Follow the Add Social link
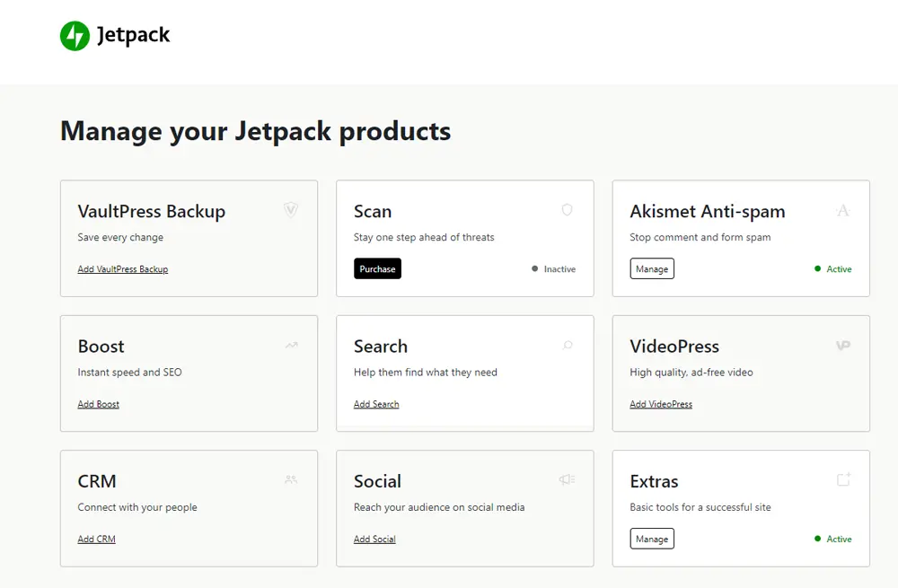The image size is (898, 588). pyautogui.click(x=374, y=540)
